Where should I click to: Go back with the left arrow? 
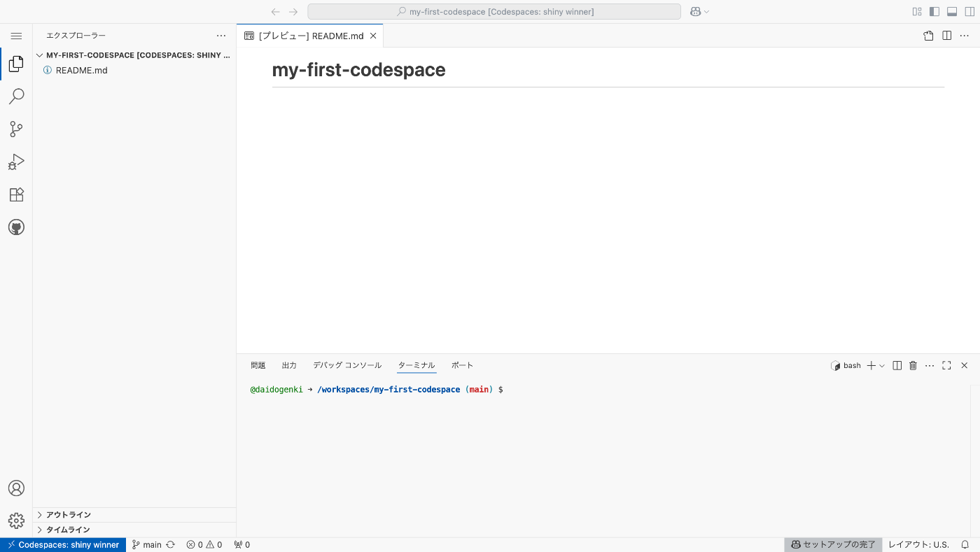point(276,12)
